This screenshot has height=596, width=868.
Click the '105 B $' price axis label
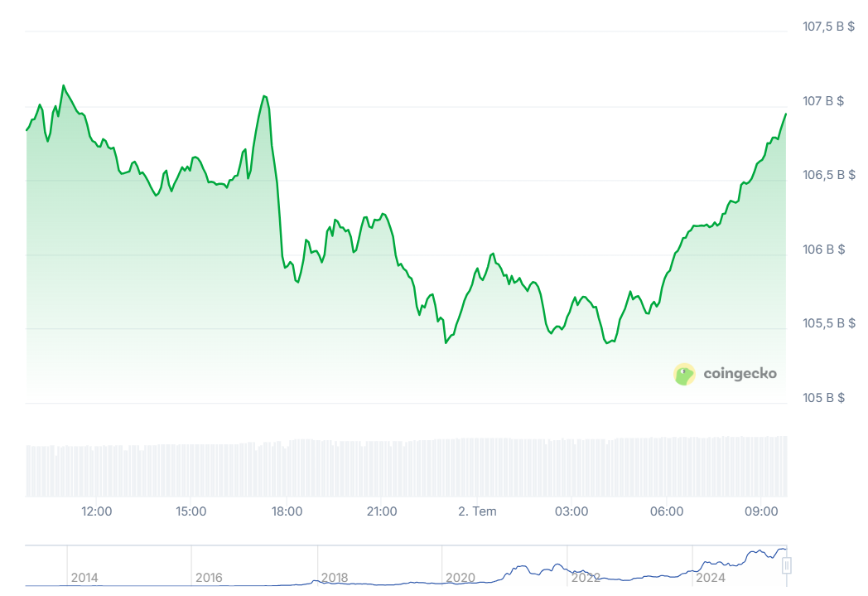pos(824,398)
